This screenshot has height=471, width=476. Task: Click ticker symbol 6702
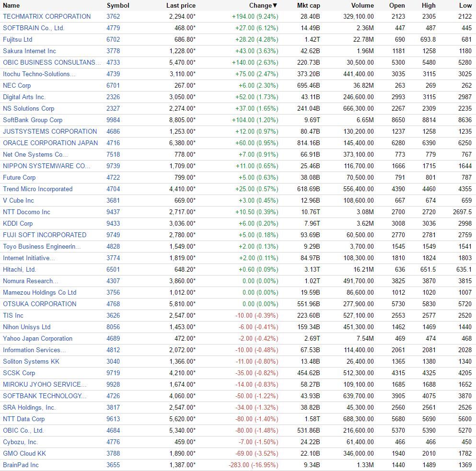113,39
